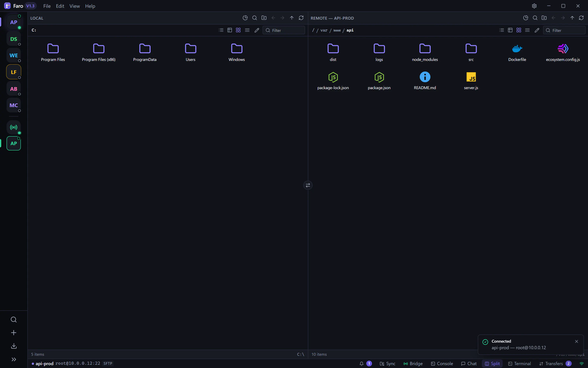Go up one directory in Local panel
Screen dimensions: 588x368
[292, 18]
